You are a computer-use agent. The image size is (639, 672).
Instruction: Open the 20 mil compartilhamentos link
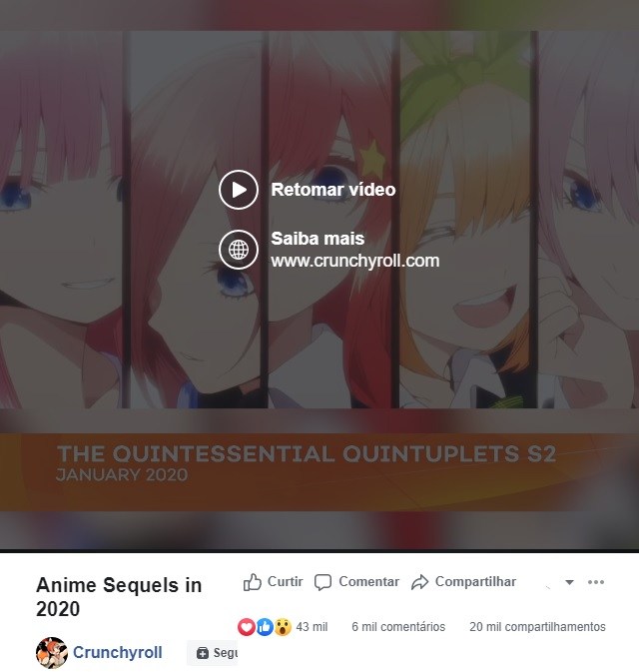(537, 627)
